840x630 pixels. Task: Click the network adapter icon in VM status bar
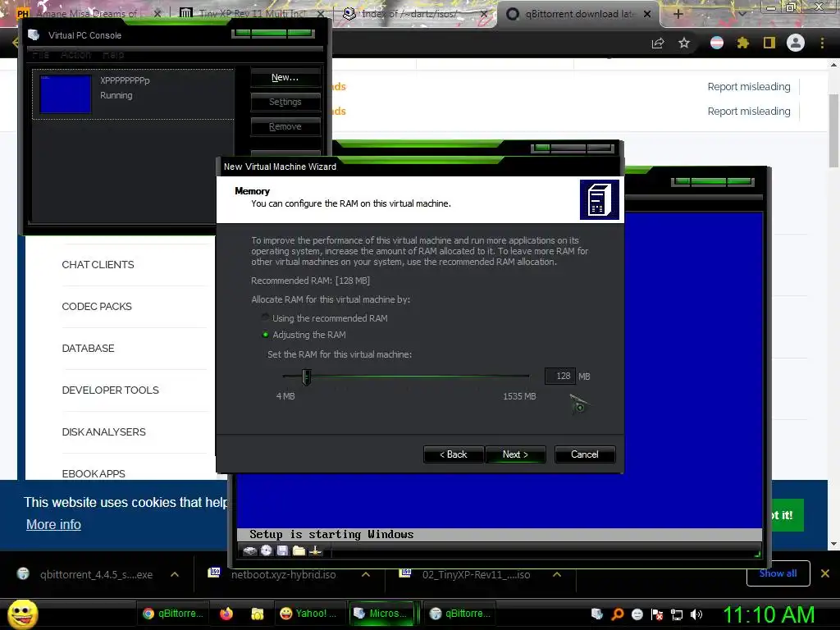pyautogui.click(x=316, y=550)
